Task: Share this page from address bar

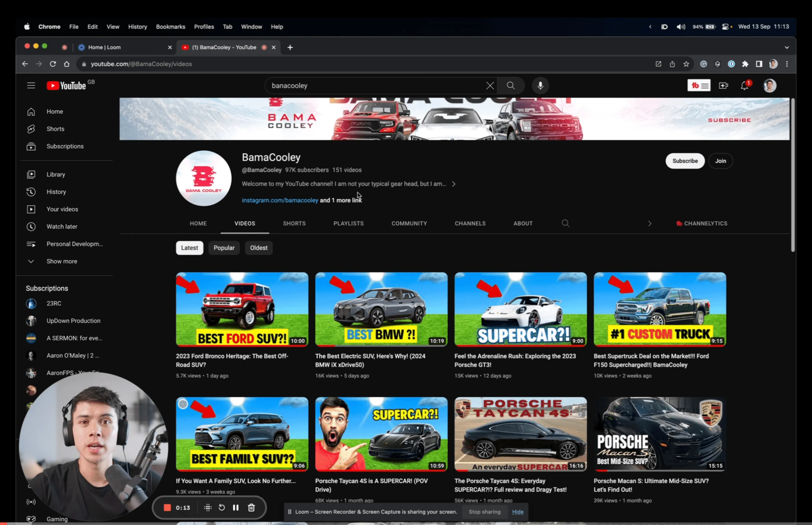Action: [672, 64]
